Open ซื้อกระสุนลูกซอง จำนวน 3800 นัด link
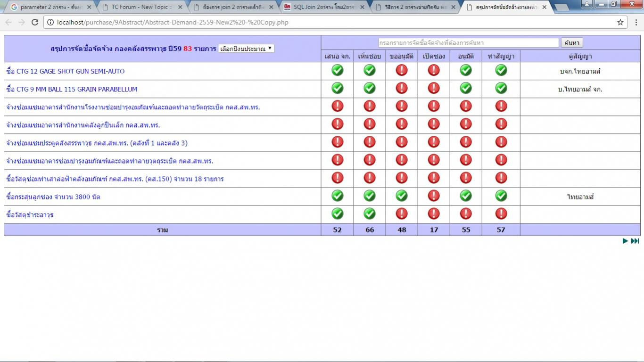 pos(53,197)
